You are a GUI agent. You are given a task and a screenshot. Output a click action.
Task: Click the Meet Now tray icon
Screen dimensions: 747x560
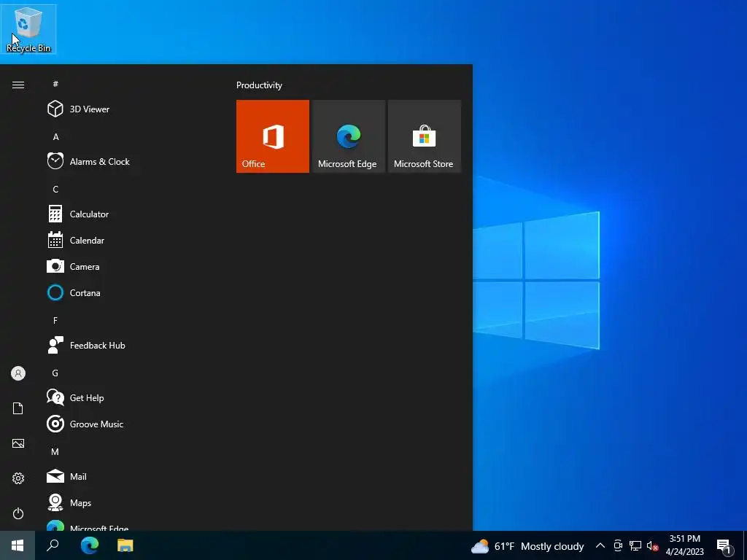(x=618, y=545)
